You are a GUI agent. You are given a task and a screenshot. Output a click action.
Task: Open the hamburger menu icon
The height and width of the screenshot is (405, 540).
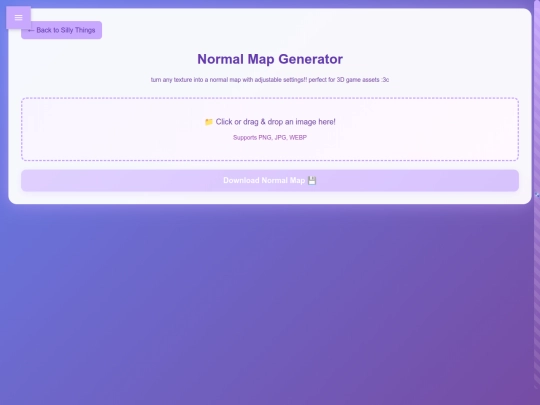[x=19, y=18]
